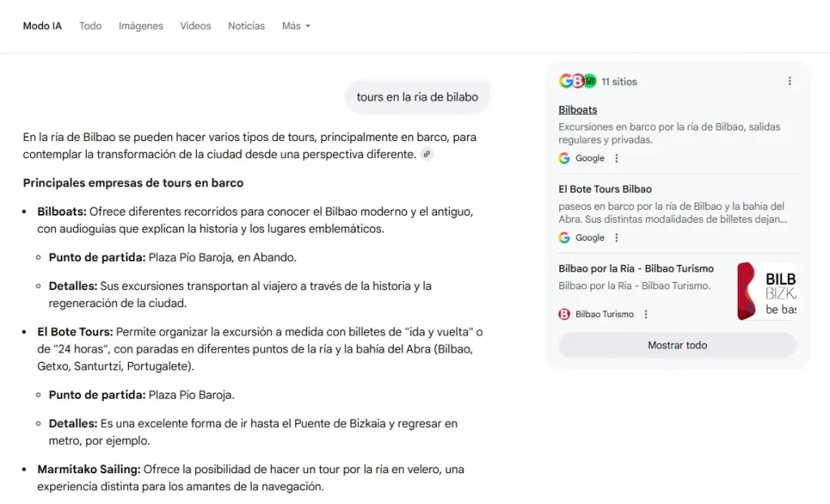Open 'Bilbao por la Ría - Bilbao Turismo' link

point(635,268)
